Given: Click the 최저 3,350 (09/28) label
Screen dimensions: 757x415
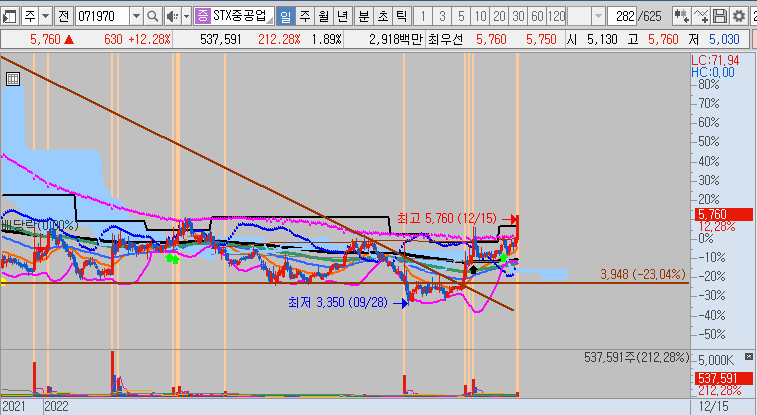Looking at the screenshot, I should 337,303.
